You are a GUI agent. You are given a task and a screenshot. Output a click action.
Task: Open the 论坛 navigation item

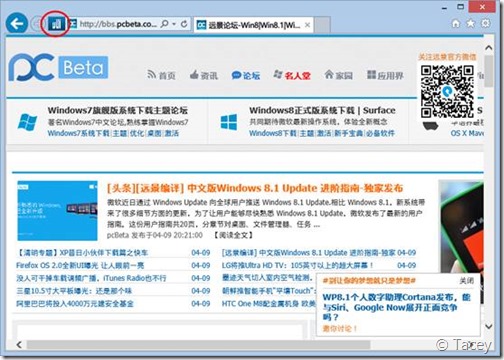click(246, 75)
